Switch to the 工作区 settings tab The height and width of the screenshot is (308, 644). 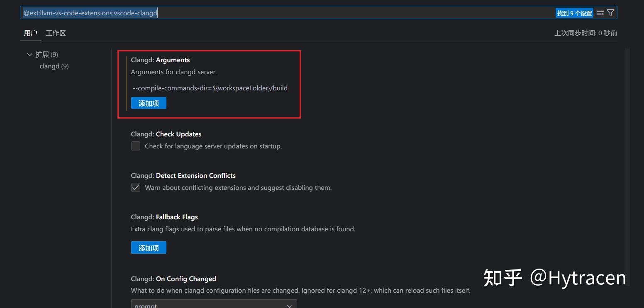click(x=56, y=33)
